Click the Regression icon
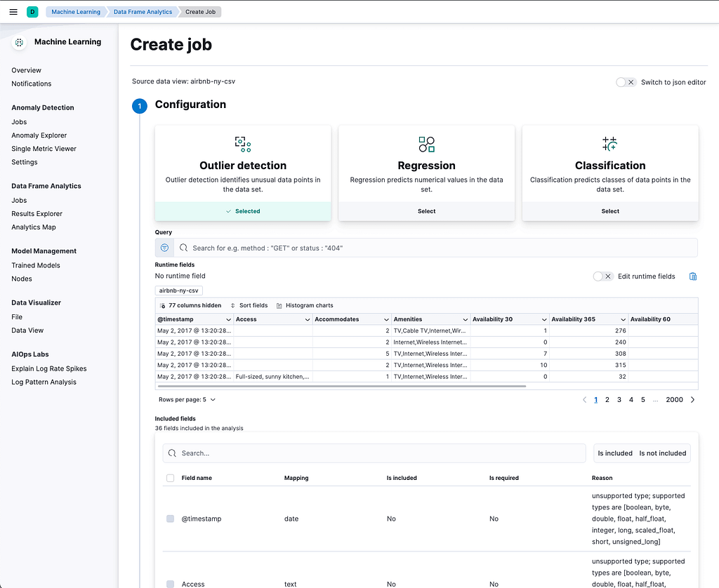Screen dimensions: 719x588 [426, 144]
